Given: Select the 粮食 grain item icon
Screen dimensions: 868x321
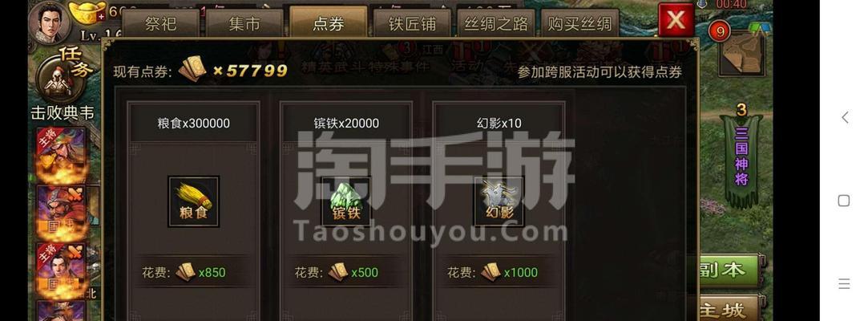Looking at the screenshot, I should click(x=193, y=201).
